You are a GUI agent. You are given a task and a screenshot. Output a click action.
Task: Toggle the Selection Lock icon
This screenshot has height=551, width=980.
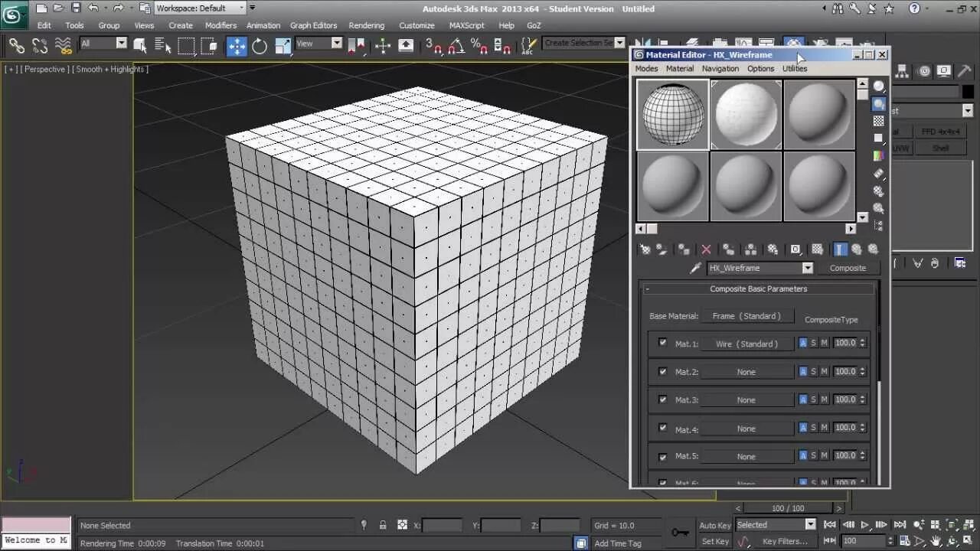(383, 525)
